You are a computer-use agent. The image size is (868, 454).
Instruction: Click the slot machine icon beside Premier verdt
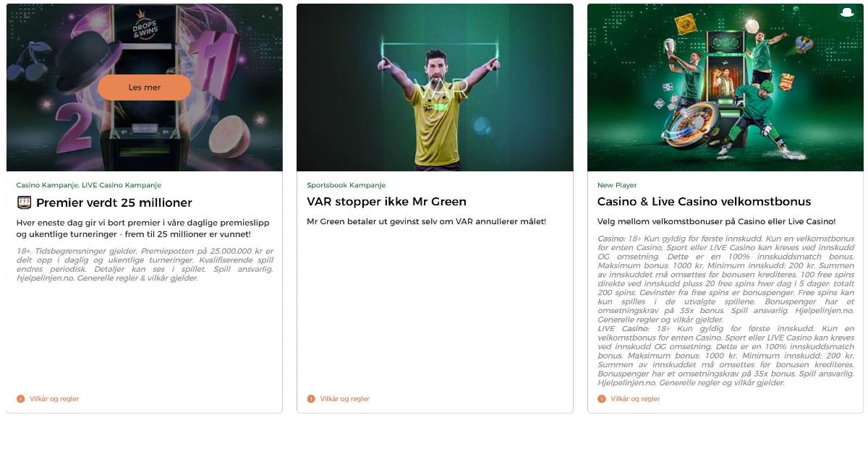click(x=24, y=202)
